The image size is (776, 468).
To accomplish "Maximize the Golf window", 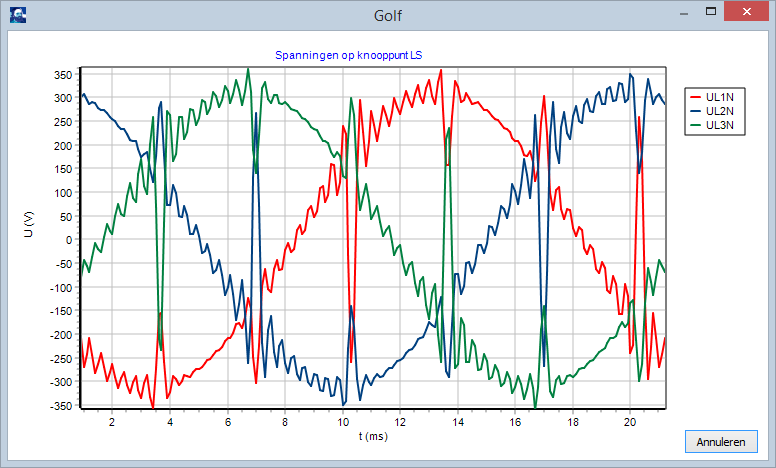I will pos(711,12).
